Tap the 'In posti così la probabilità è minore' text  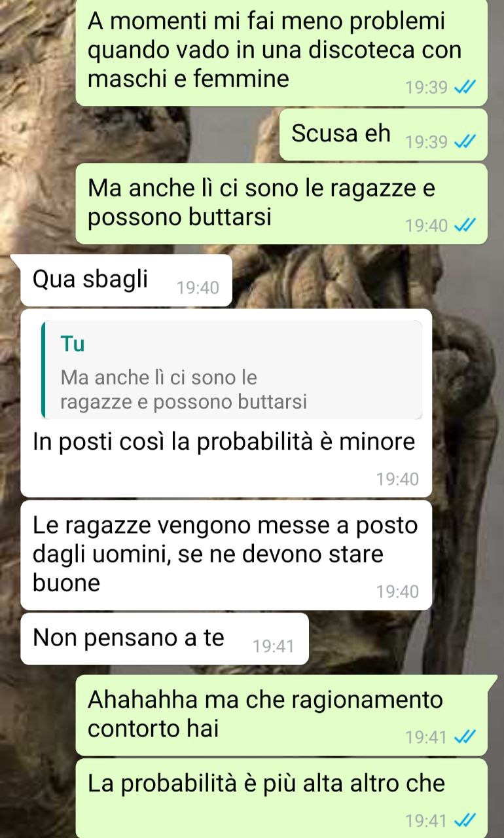224,443
